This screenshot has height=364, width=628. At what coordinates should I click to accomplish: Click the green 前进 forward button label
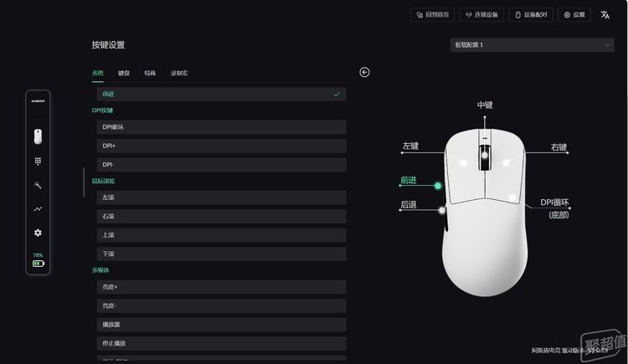click(x=409, y=180)
